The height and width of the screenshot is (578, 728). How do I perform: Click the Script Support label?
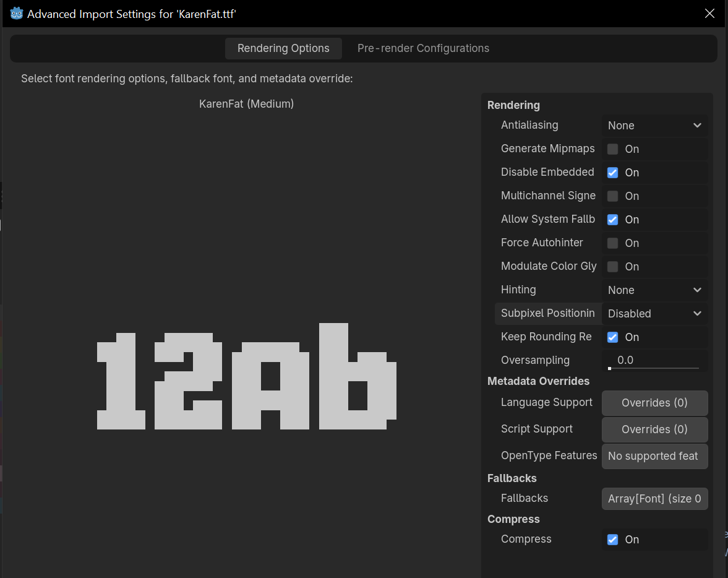(537, 429)
